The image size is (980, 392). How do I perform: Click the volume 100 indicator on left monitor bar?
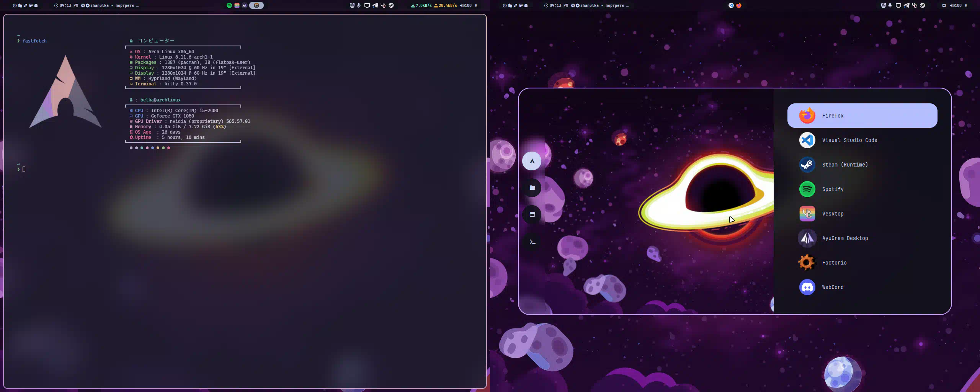coord(465,5)
